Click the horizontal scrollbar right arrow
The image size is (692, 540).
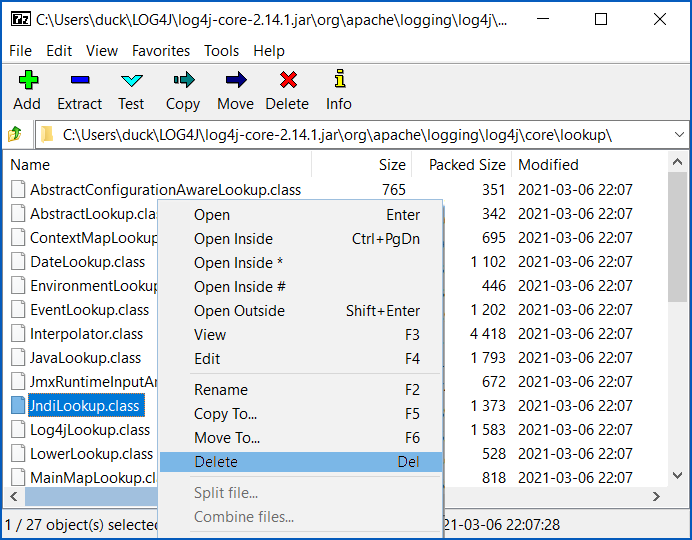point(657,496)
